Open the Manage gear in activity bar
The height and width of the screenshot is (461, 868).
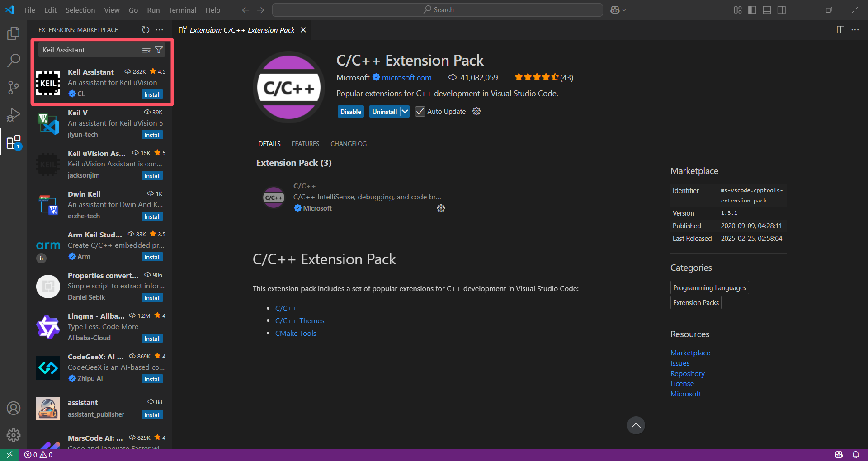coord(14,435)
